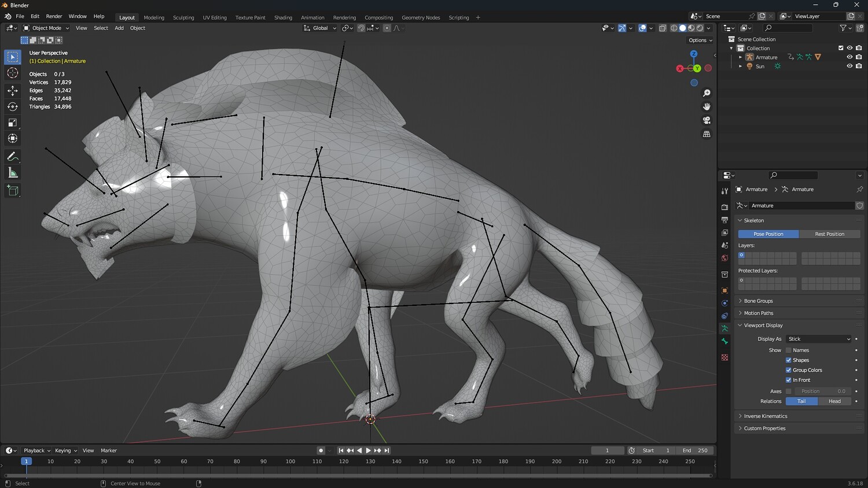Open the Edit menu
868x488 pixels.
point(35,16)
